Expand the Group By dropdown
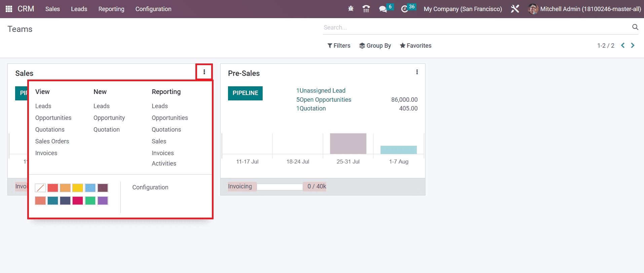This screenshot has width=644, height=273. [375, 46]
